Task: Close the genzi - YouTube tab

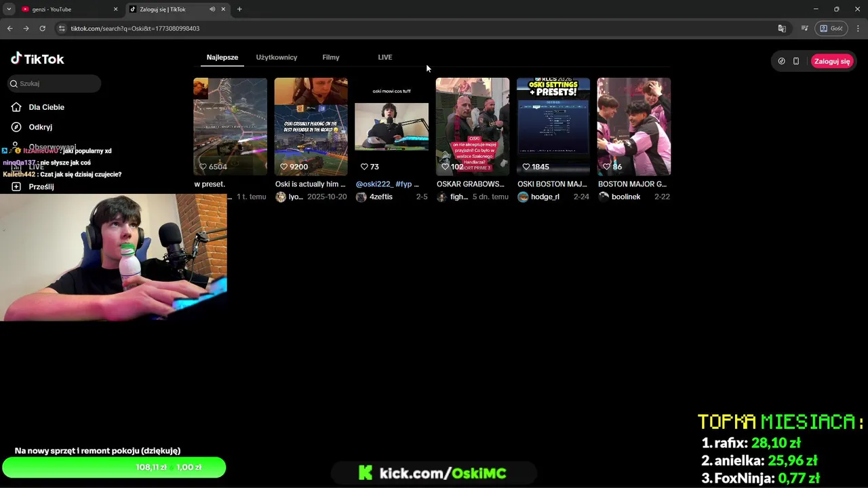Action: click(x=115, y=9)
